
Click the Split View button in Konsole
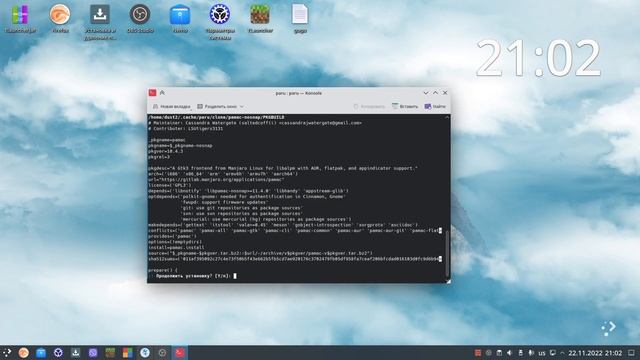coord(217,107)
